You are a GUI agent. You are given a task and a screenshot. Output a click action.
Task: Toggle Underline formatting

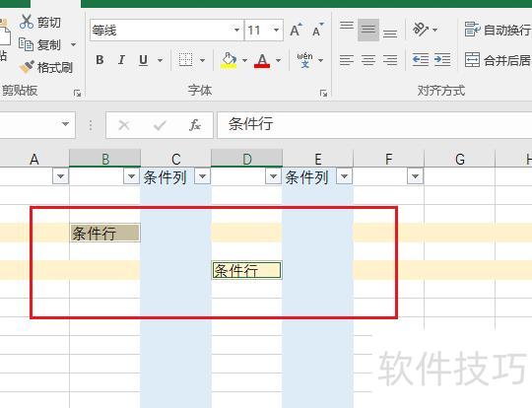pyautogui.click(x=144, y=60)
